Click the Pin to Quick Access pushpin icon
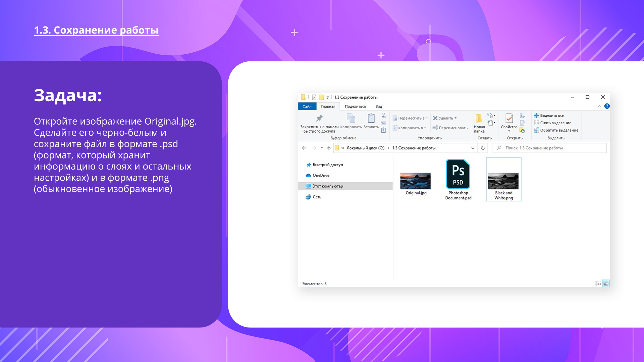The image size is (644, 362). (319, 118)
